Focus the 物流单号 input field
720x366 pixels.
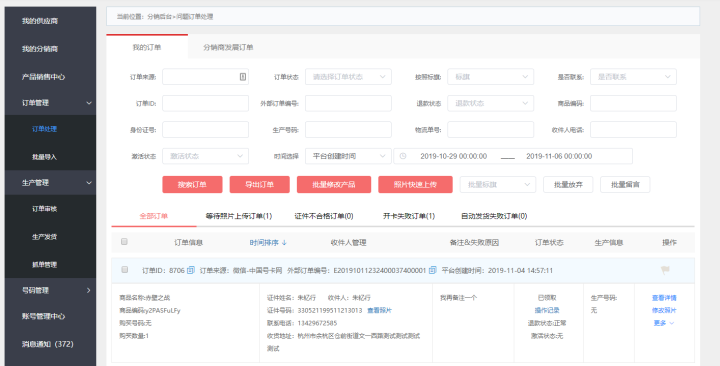coord(490,130)
